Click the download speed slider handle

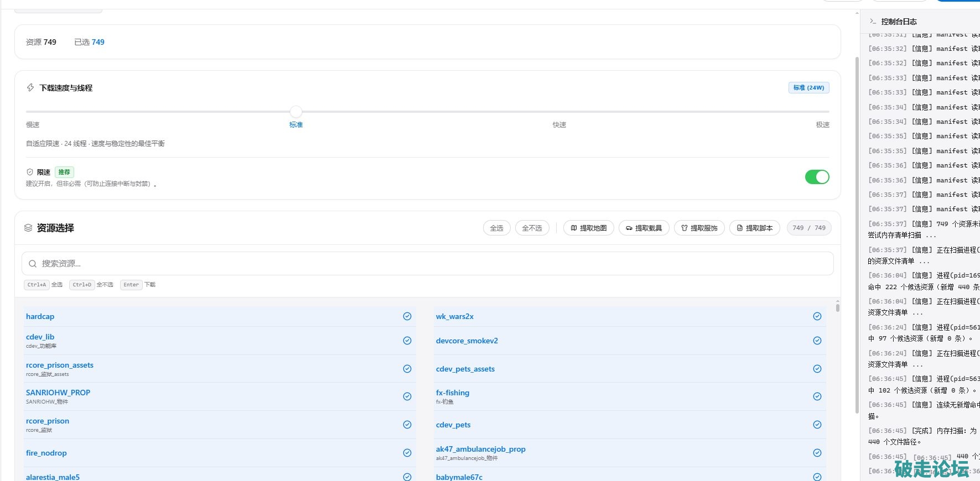point(296,111)
